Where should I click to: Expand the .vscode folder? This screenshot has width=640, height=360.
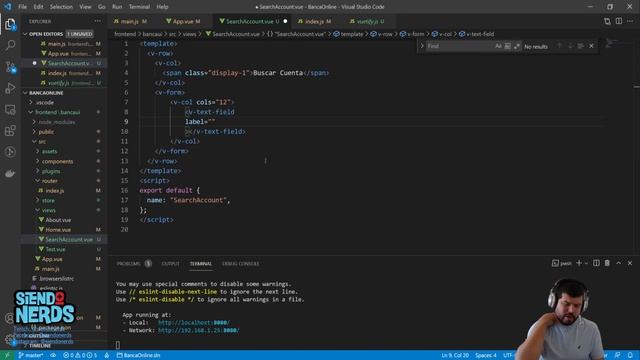pos(44,102)
